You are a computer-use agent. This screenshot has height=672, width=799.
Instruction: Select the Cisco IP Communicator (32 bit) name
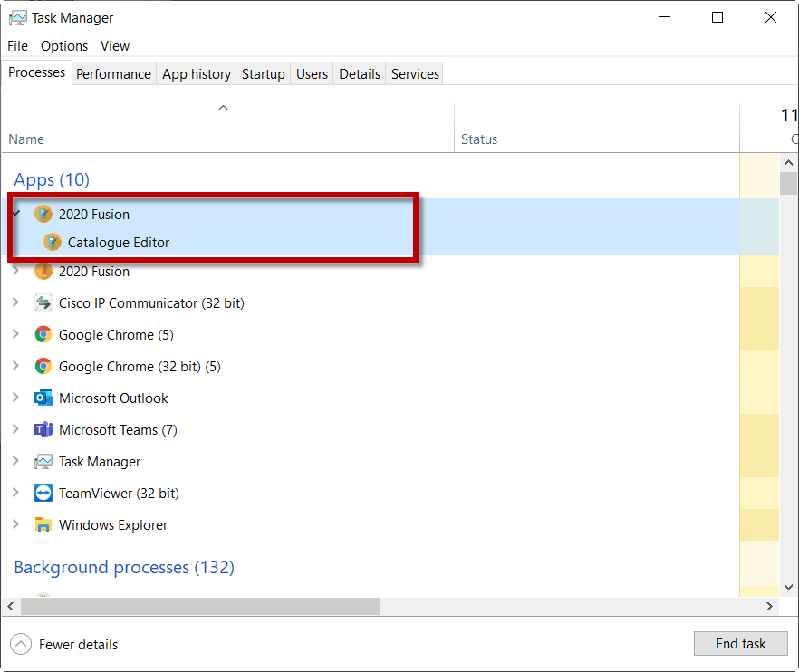151,303
